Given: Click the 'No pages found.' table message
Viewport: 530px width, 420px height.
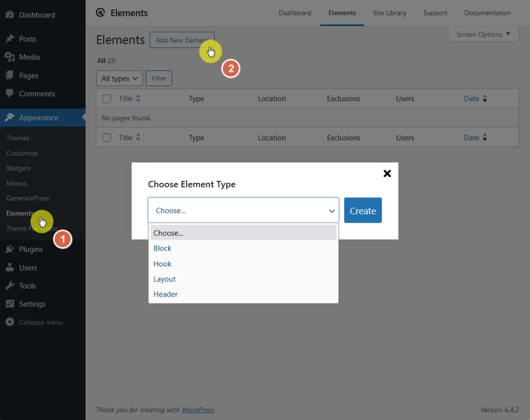Looking at the screenshot, I should pyautogui.click(x=126, y=118).
